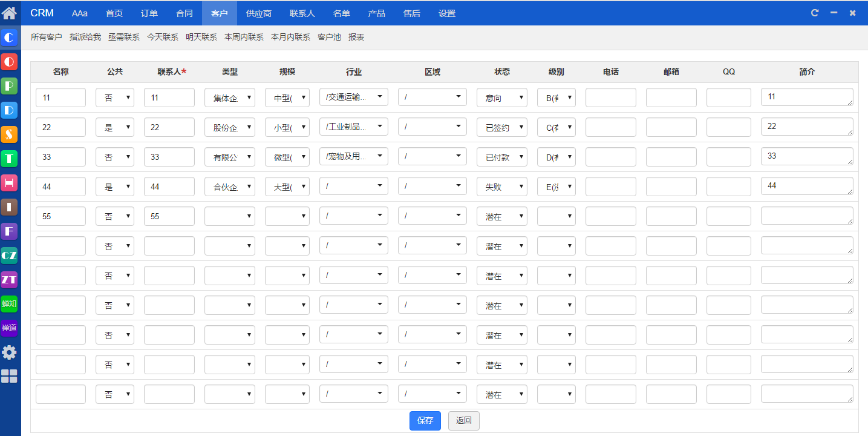Image resolution: width=868 pixels, height=436 pixels.
Task: Open the orange S app icon
Action: tap(10, 134)
